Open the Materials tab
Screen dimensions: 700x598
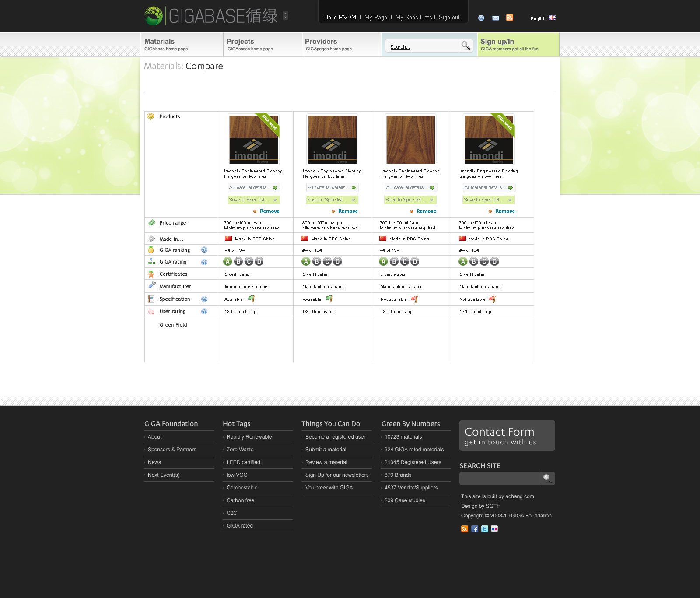182,45
